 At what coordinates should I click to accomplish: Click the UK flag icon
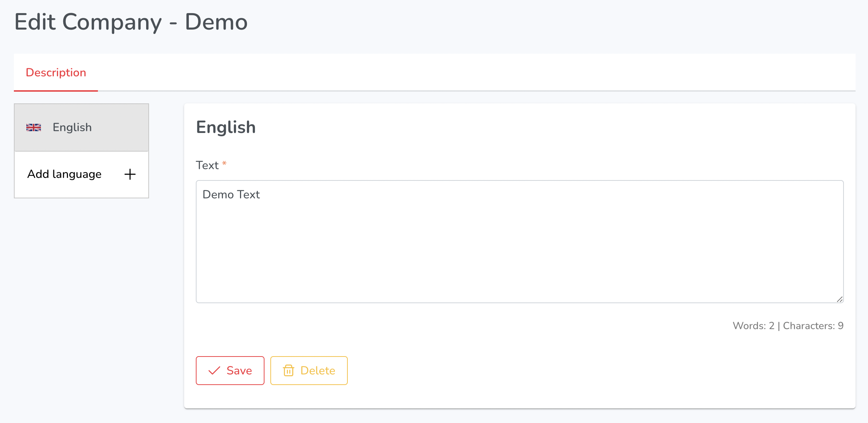34,127
